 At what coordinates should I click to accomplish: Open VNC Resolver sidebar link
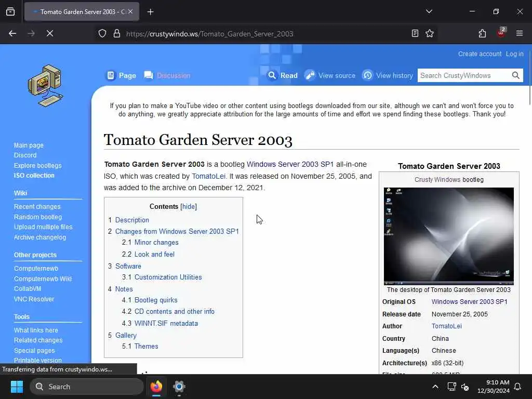(x=34, y=299)
